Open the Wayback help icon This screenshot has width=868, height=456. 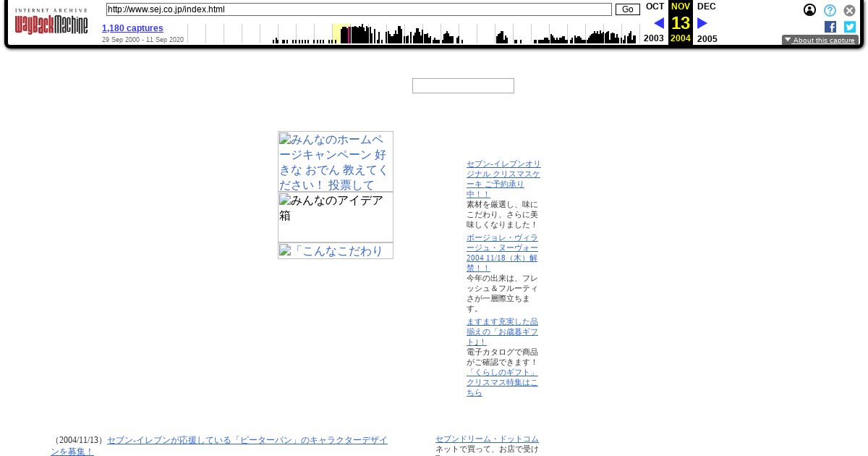830,10
